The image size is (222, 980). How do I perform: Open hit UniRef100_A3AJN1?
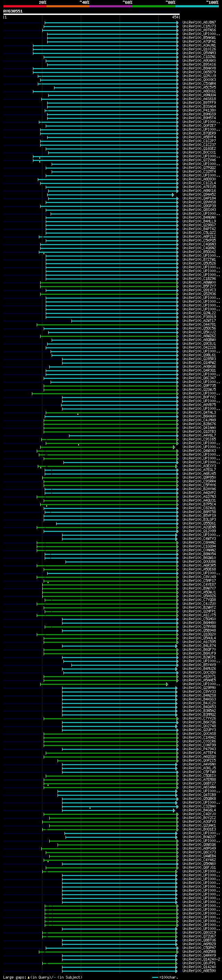pyautogui.click(x=199, y=45)
